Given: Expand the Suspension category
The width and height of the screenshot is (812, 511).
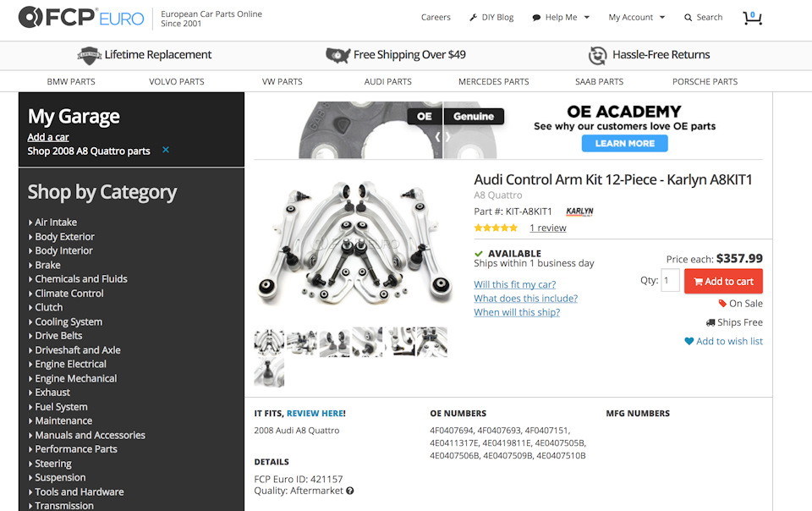Looking at the screenshot, I should (57, 478).
